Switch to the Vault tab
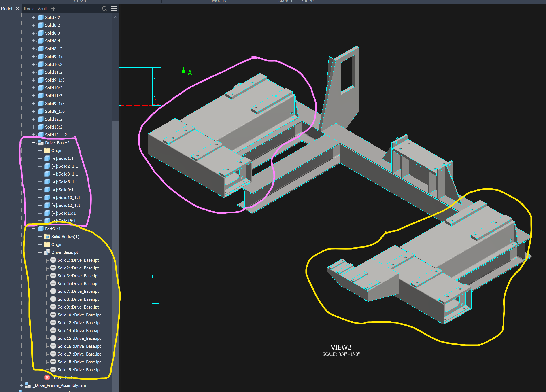Image resolution: width=546 pixels, height=392 pixels. pyautogui.click(x=42, y=9)
